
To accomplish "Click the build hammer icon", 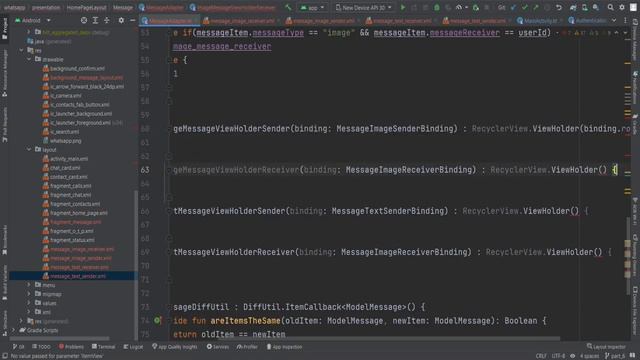I will [x=289, y=7].
